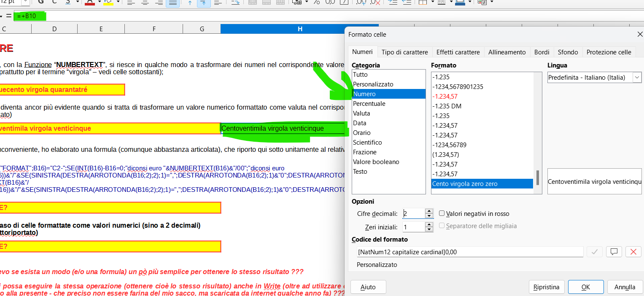Click the increase indent icon
644x296 pixels.
(x=393, y=3)
